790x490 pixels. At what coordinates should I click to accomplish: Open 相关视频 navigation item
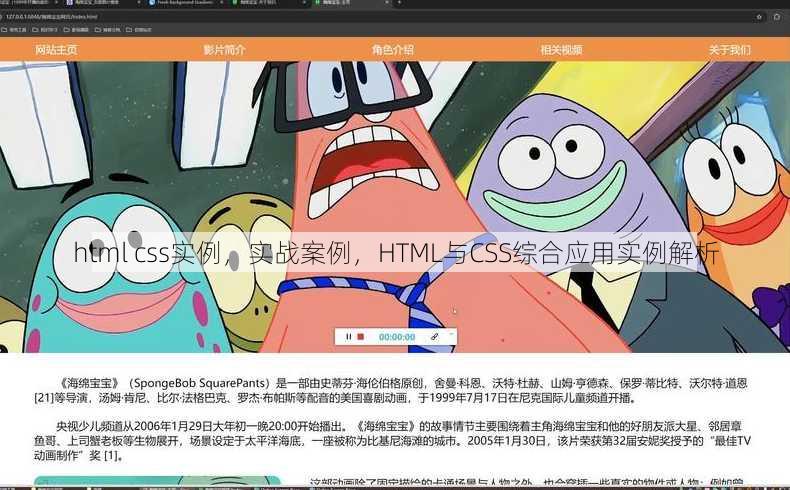[561, 50]
